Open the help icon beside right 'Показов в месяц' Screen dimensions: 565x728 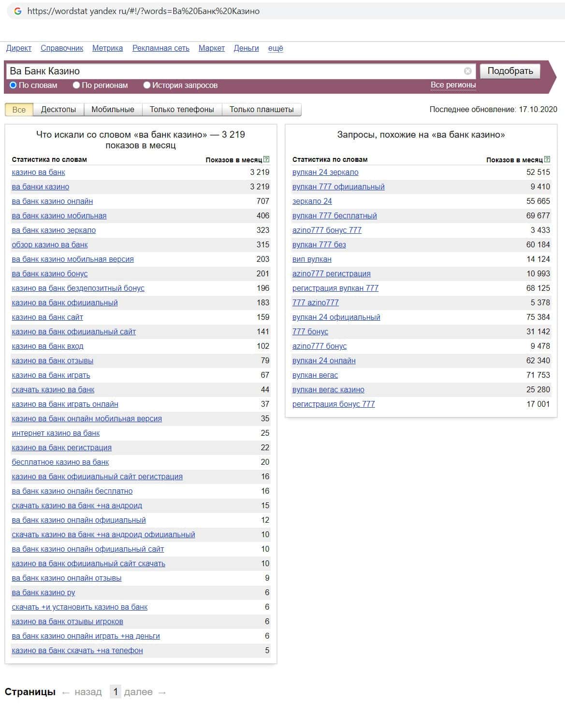coord(547,159)
